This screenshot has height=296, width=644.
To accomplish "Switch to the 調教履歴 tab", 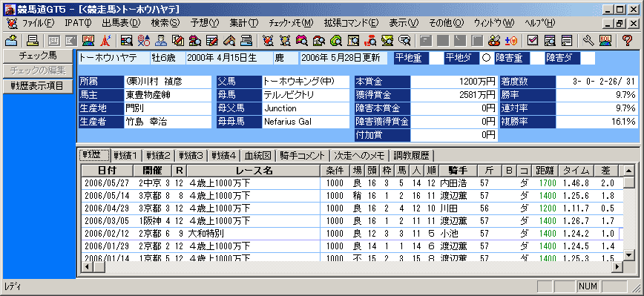I will coord(412,156).
